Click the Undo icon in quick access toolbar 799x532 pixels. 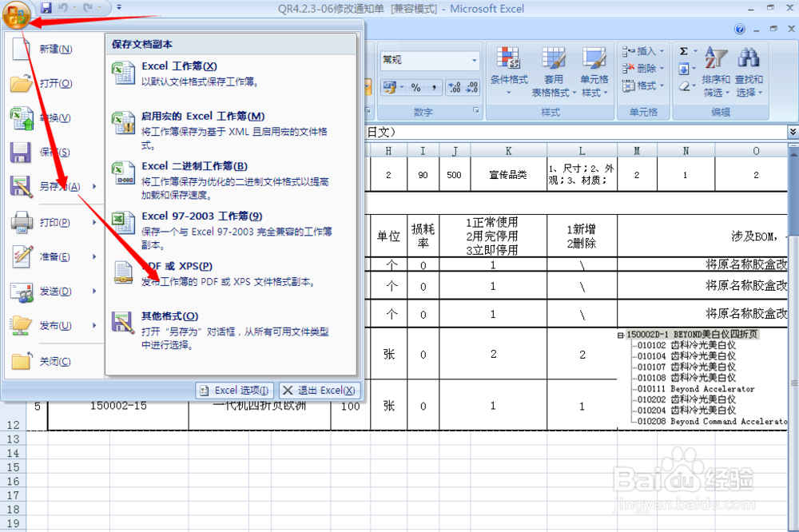62,8
